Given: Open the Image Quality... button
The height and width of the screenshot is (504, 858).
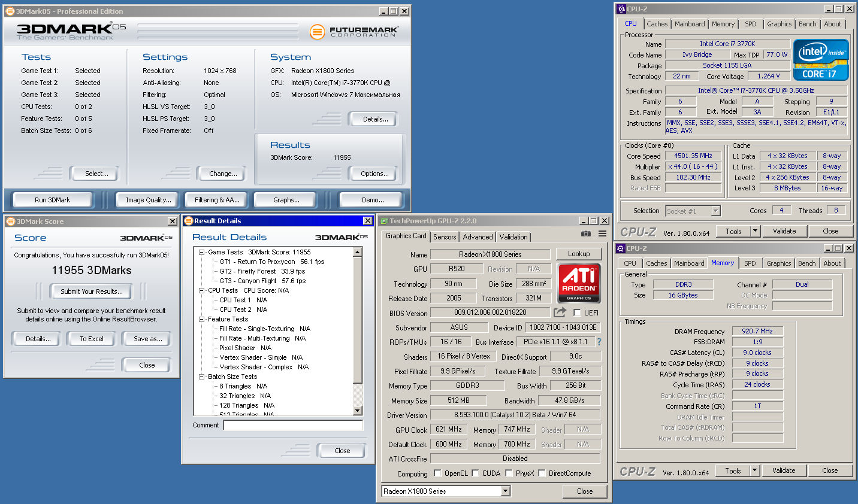Looking at the screenshot, I should coord(148,200).
